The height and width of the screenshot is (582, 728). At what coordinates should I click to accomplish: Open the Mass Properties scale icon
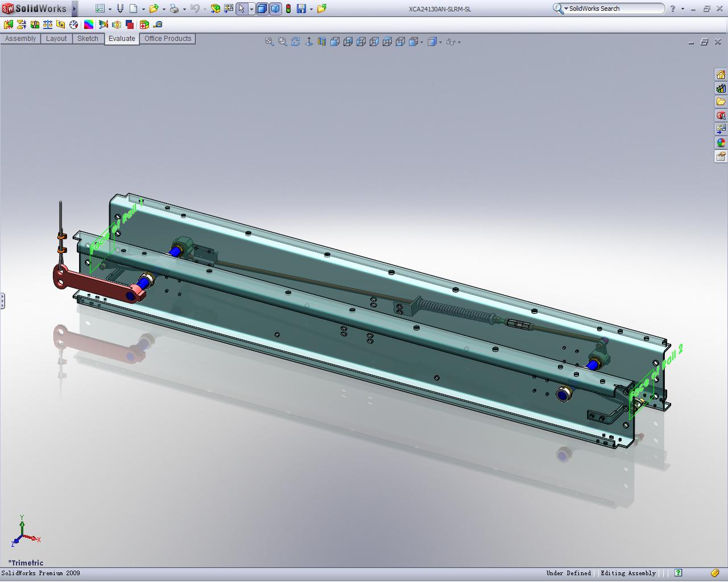pos(48,24)
